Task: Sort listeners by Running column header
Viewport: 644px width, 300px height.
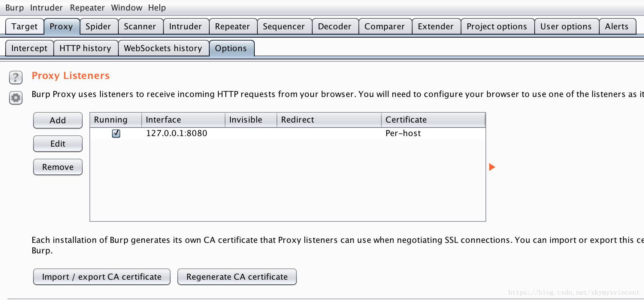Action: click(116, 120)
